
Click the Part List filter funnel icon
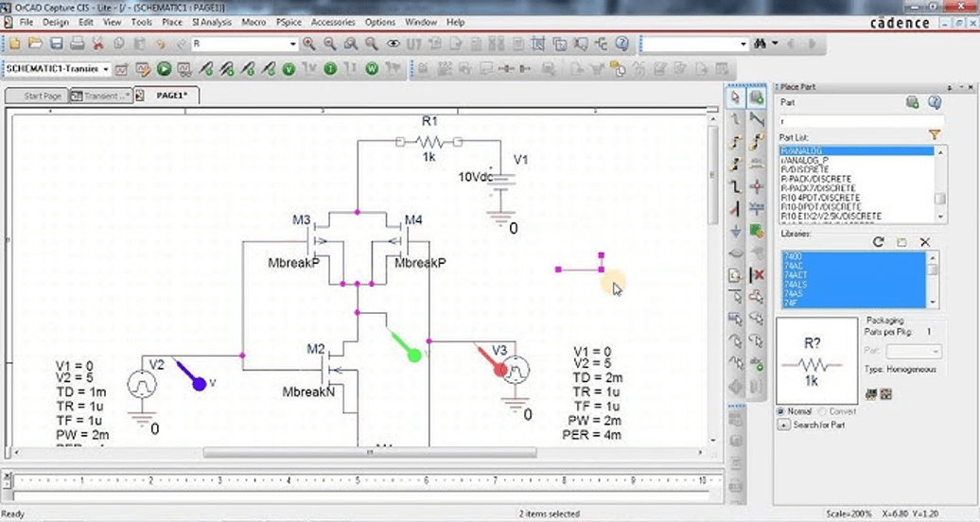tap(935, 134)
